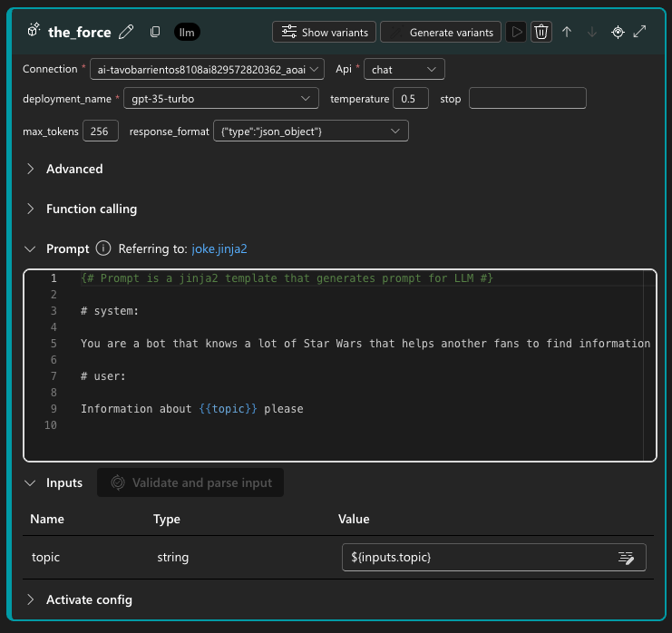672x633 pixels.
Task: Click the {{topic}} variable in prompt
Action: (x=228, y=409)
